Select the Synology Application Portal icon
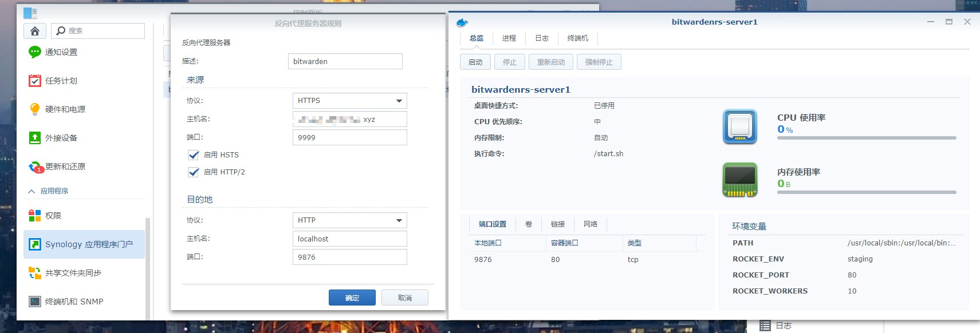Screen dimensions: 980x333 click(x=35, y=244)
